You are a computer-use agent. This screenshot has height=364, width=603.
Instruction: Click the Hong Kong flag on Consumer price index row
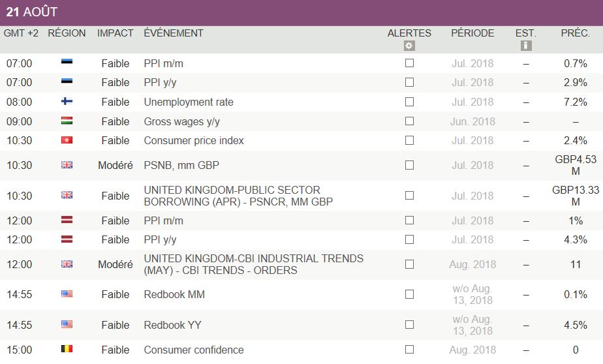(67, 140)
